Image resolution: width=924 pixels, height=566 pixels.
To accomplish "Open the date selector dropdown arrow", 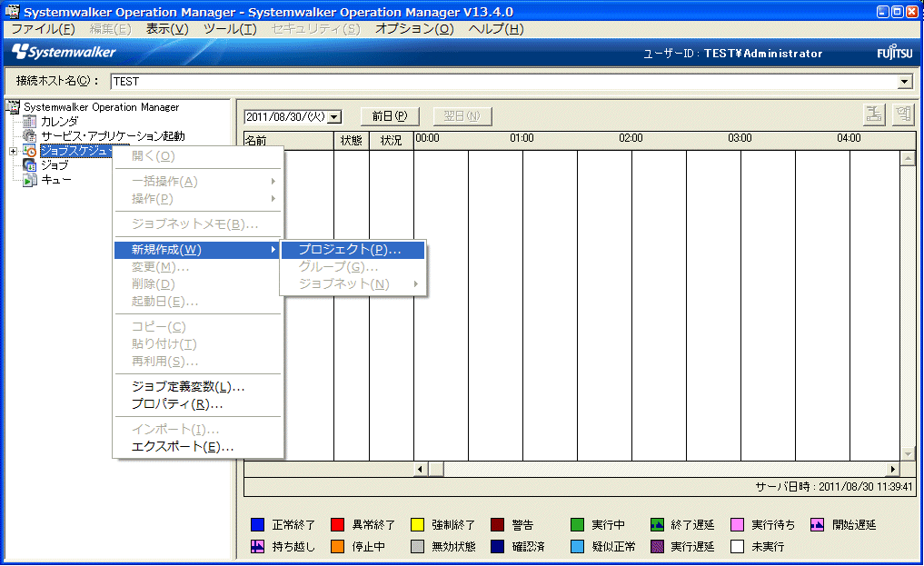I will [x=334, y=116].
